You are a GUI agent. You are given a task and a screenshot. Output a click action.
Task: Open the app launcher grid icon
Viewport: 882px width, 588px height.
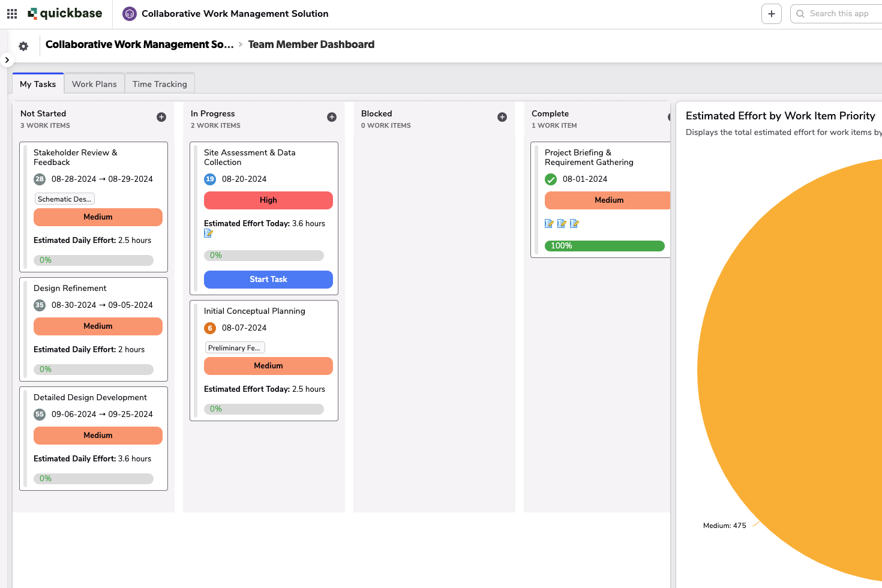point(12,13)
